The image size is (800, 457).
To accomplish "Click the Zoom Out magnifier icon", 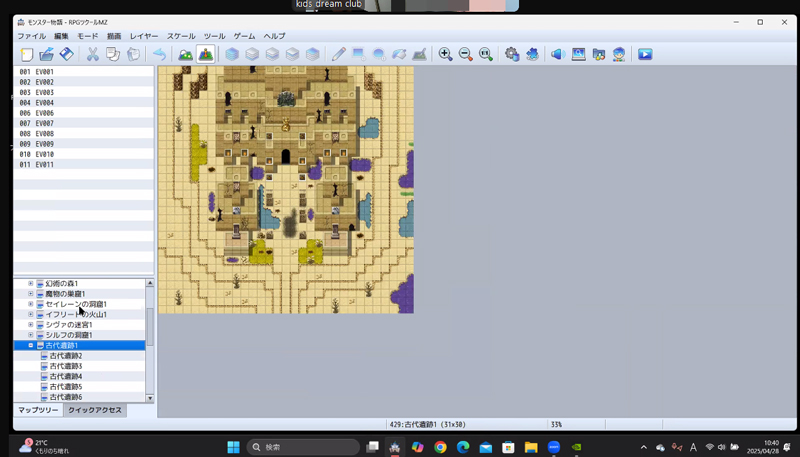I will pyautogui.click(x=465, y=54).
